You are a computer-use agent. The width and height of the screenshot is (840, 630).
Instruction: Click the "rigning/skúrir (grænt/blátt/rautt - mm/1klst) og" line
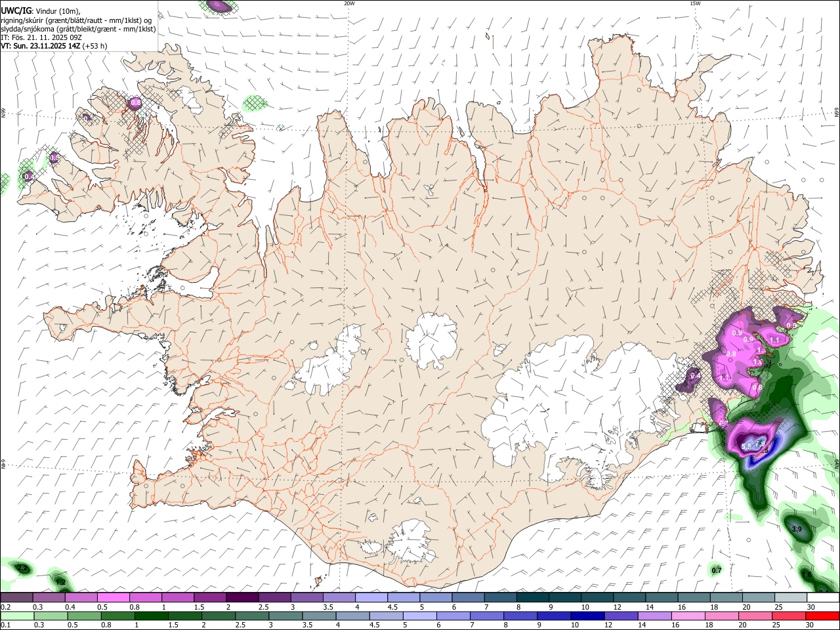click(76, 20)
